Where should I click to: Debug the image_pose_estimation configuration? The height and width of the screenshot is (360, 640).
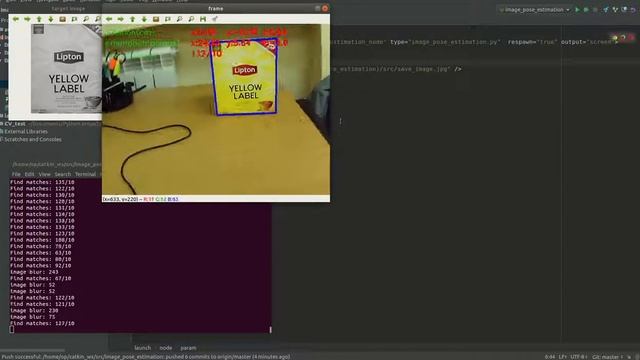(x=586, y=9)
